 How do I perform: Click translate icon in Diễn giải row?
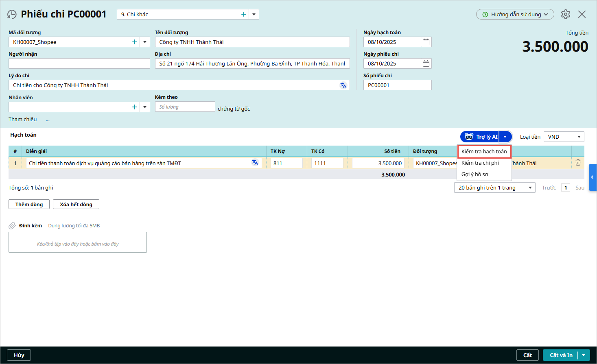(255, 163)
